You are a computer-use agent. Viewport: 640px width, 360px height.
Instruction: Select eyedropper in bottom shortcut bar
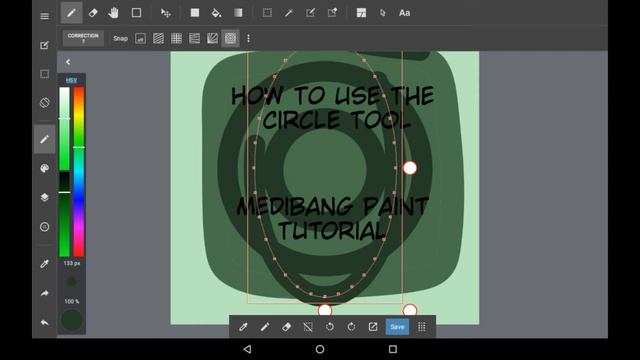(243, 327)
